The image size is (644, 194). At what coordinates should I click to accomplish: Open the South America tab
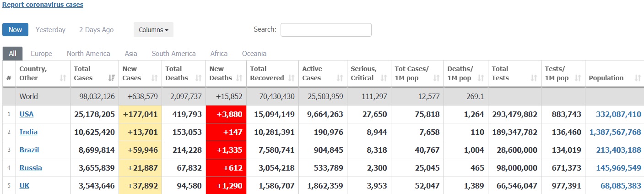[173, 54]
